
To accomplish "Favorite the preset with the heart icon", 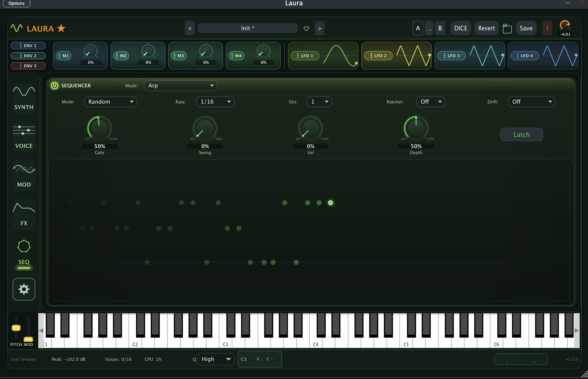I will pyautogui.click(x=306, y=29).
